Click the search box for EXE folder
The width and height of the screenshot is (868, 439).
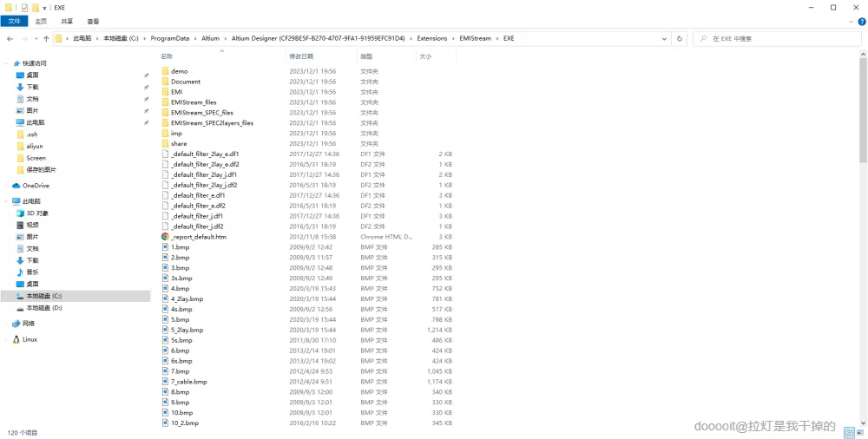(777, 39)
